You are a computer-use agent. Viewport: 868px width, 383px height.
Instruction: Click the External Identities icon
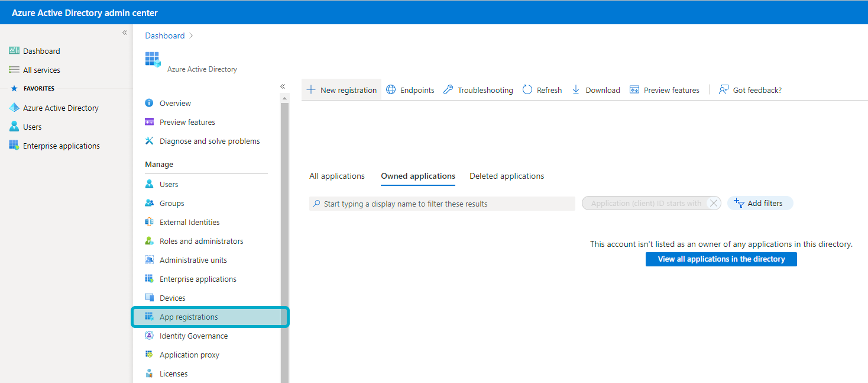[149, 222]
